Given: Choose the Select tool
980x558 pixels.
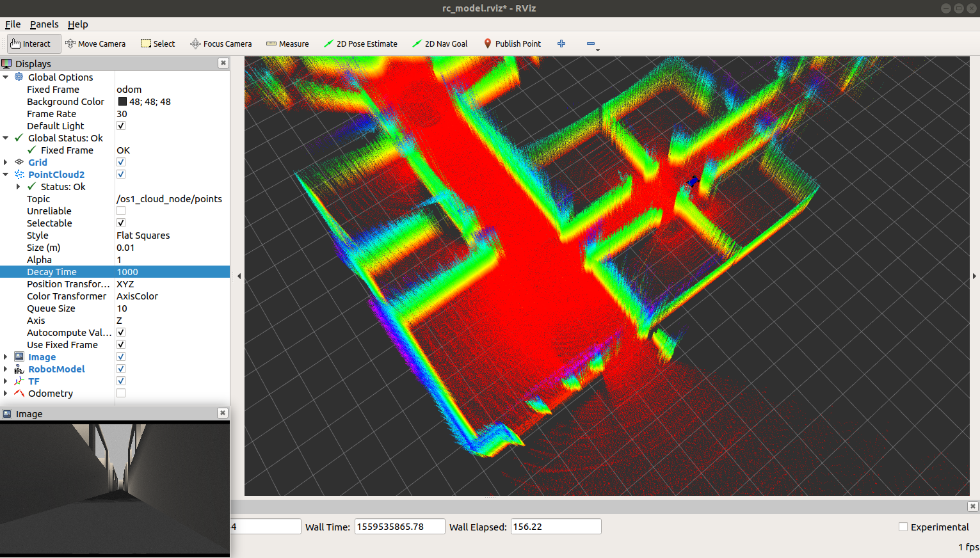Looking at the screenshot, I should [157, 44].
